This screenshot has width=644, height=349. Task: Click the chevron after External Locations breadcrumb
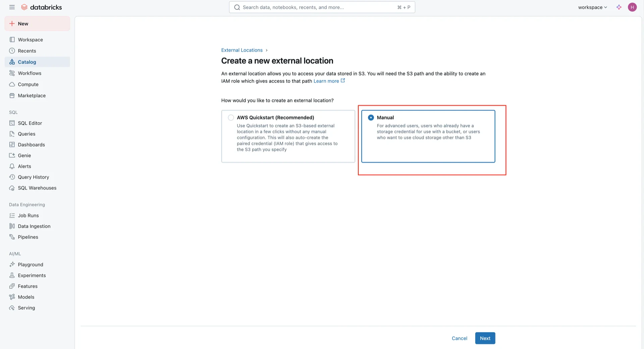(x=267, y=50)
